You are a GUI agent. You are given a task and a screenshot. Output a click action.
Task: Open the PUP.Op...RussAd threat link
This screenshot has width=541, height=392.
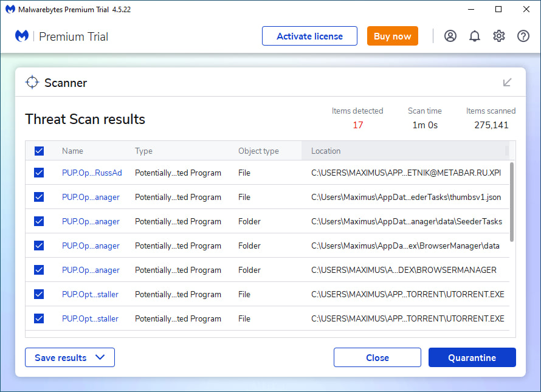pyautogui.click(x=92, y=173)
